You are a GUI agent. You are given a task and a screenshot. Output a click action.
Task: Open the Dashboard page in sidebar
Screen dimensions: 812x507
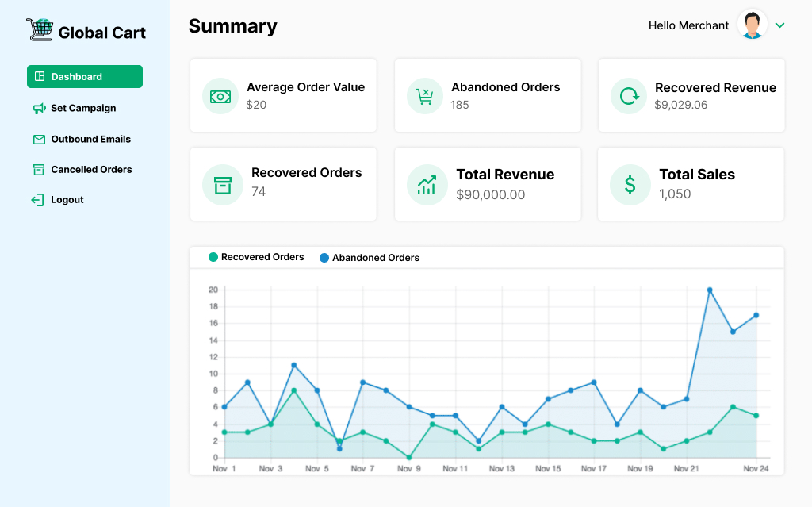coord(85,77)
